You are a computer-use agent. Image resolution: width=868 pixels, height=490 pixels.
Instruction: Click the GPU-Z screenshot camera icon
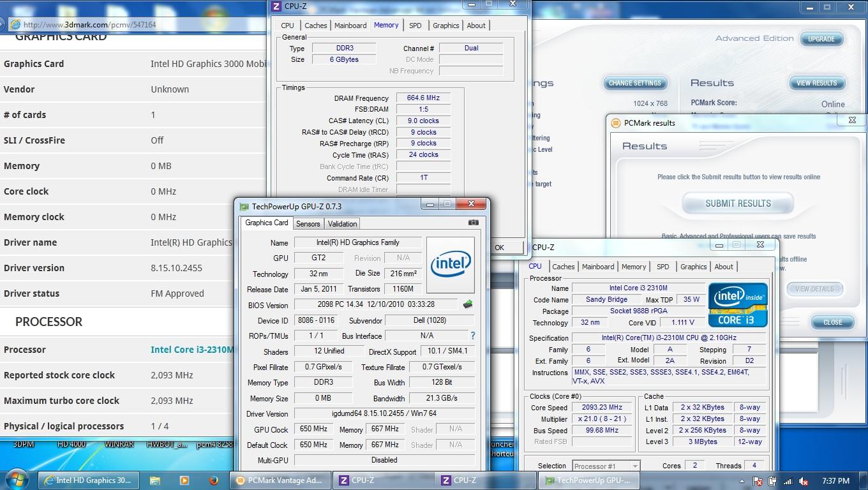click(473, 223)
